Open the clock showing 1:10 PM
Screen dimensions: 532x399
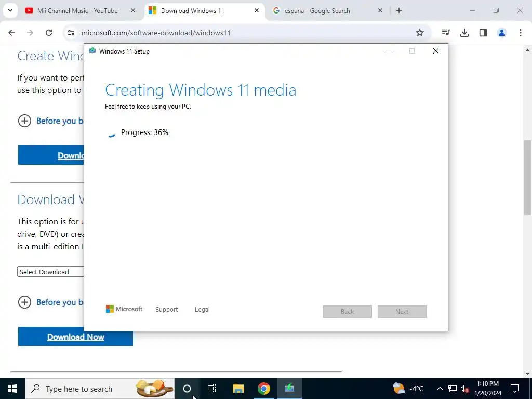(488, 389)
